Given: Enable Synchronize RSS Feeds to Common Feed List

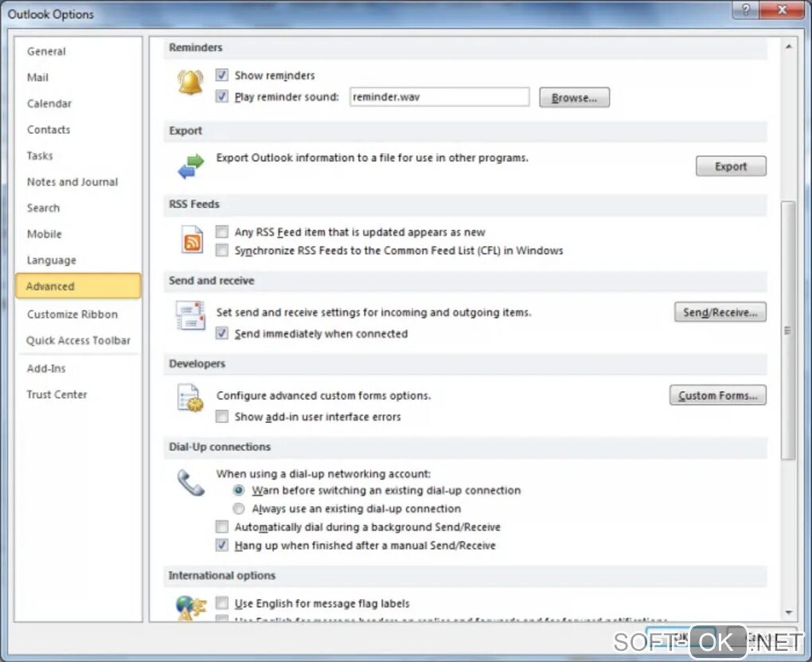Looking at the screenshot, I should pyautogui.click(x=221, y=250).
